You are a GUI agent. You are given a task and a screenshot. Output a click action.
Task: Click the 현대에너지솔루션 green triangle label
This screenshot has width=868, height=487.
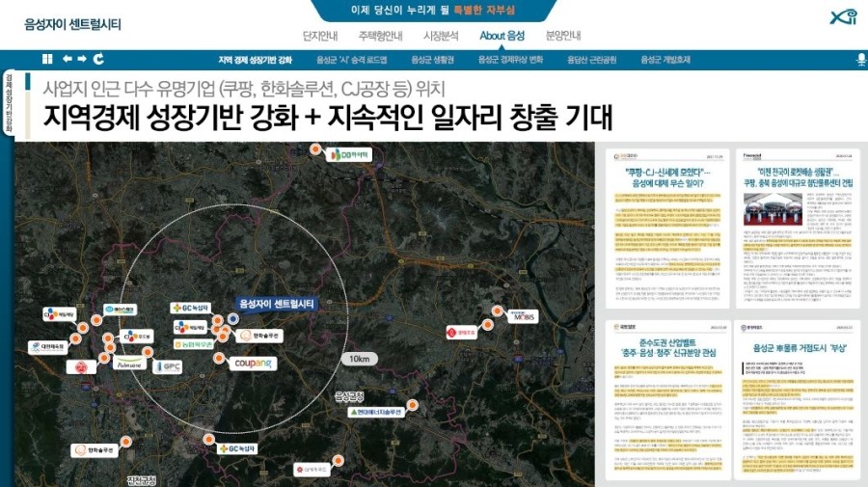(376, 413)
